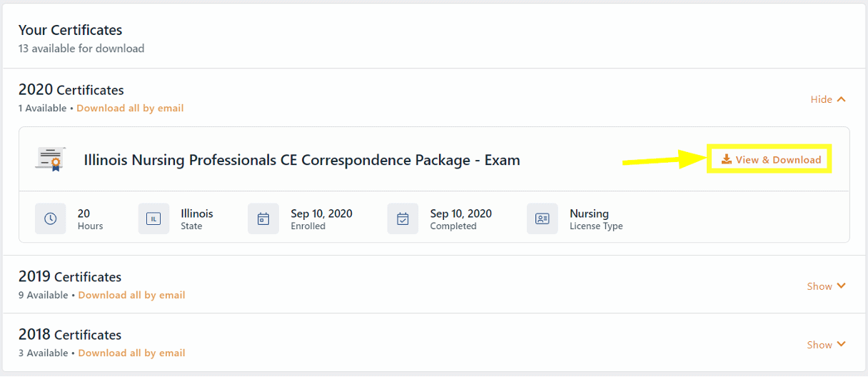
Task: Click the Enrolled calendar icon
Action: click(x=263, y=219)
